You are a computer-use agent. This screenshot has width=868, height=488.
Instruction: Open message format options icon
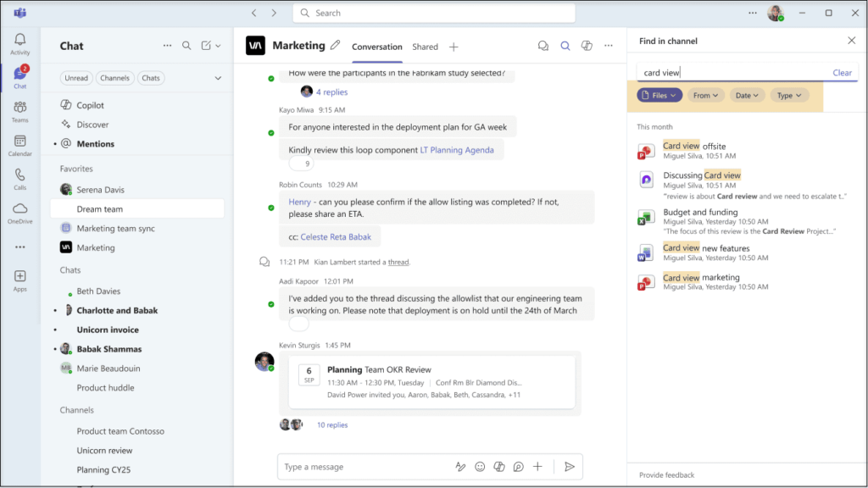[x=460, y=467]
